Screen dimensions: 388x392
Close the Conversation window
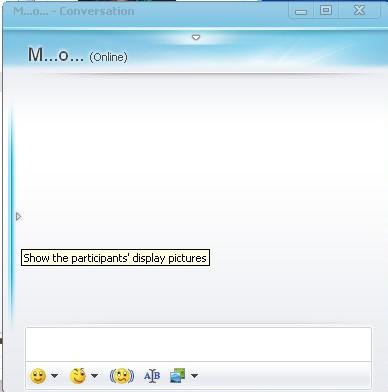(359, 11)
